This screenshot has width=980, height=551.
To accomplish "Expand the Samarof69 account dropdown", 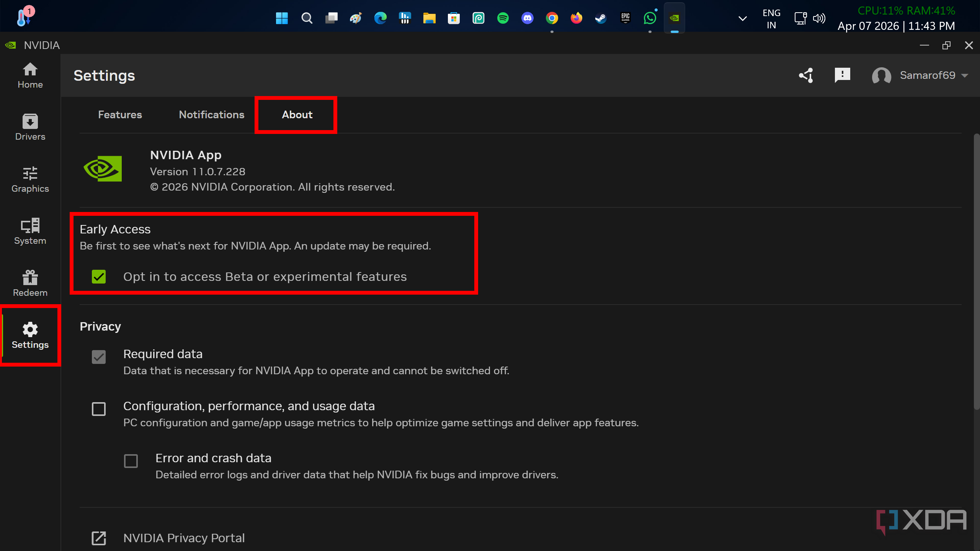I will (x=965, y=76).
